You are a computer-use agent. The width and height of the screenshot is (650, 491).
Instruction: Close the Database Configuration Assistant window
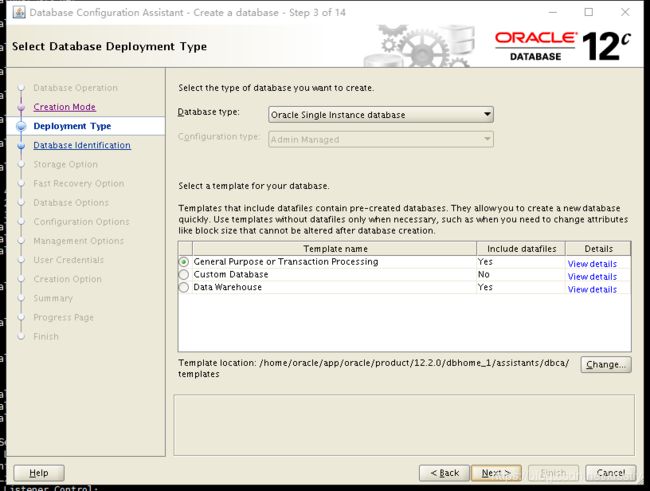pos(625,12)
